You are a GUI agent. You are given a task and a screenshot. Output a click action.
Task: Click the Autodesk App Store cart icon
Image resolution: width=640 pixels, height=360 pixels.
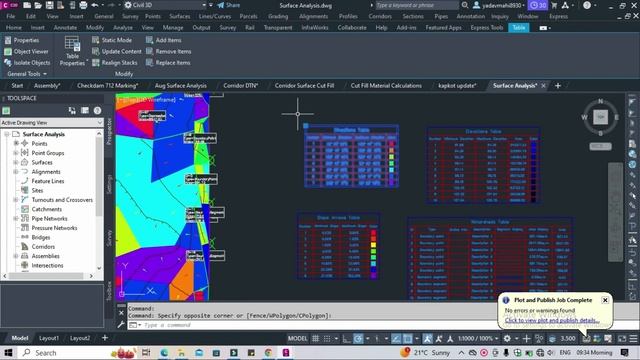coord(554,5)
